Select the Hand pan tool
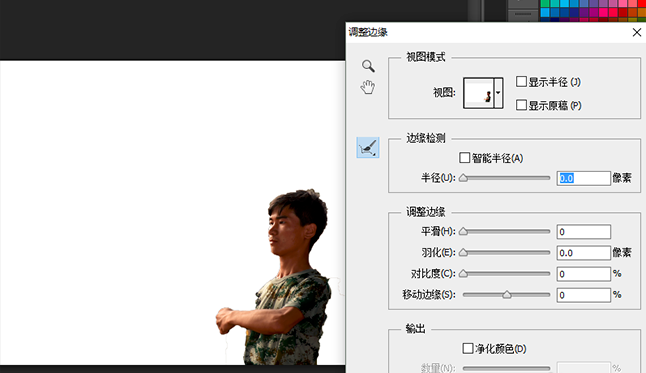The height and width of the screenshot is (373, 646). 368,87
